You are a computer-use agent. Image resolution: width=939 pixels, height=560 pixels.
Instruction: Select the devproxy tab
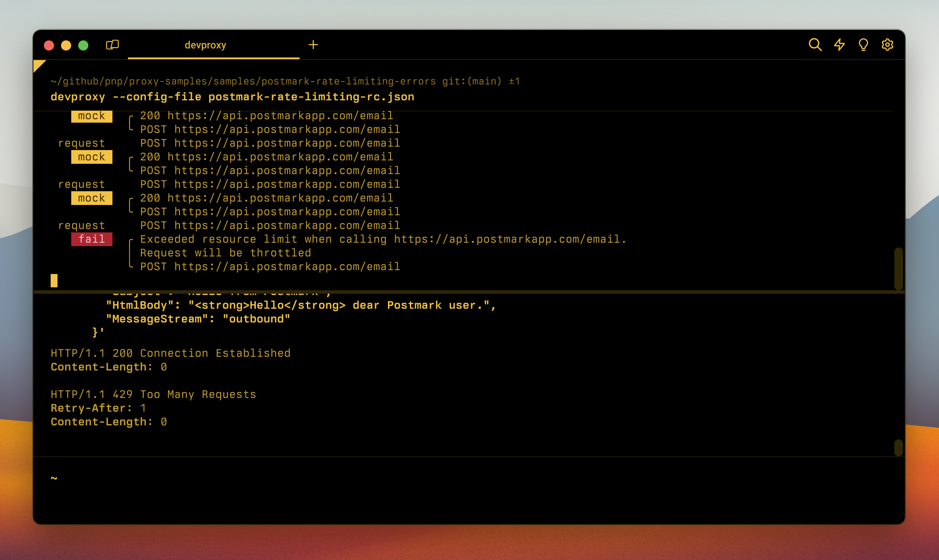tap(205, 45)
